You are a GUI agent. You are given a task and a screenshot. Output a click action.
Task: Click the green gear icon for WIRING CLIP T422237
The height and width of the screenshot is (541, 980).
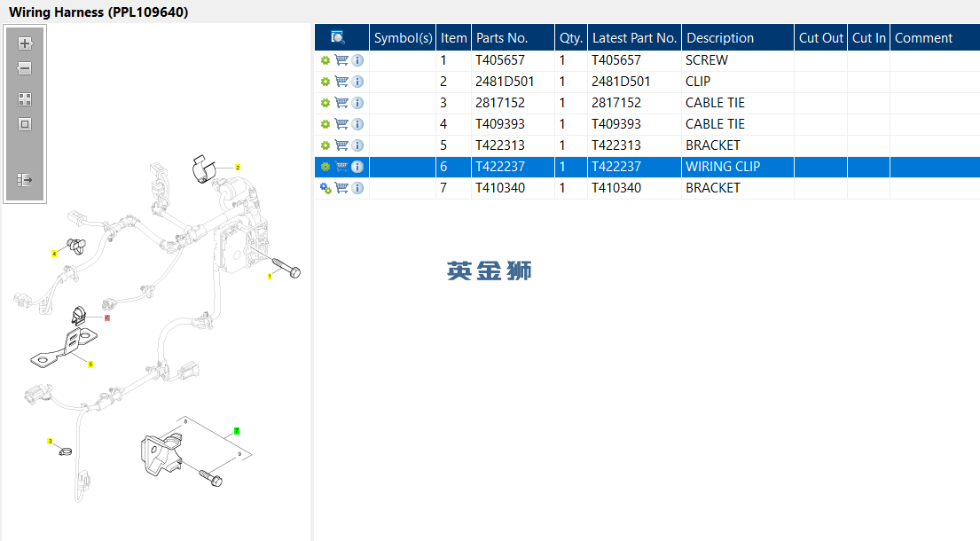tap(325, 167)
